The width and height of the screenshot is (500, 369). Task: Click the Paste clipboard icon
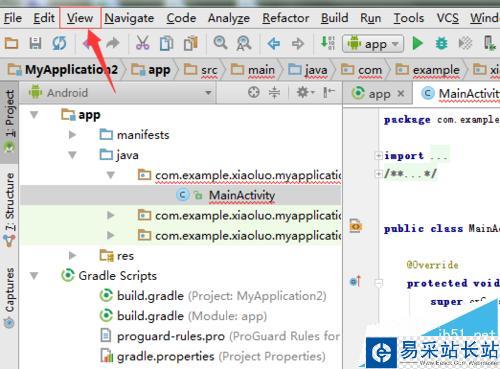(x=191, y=43)
